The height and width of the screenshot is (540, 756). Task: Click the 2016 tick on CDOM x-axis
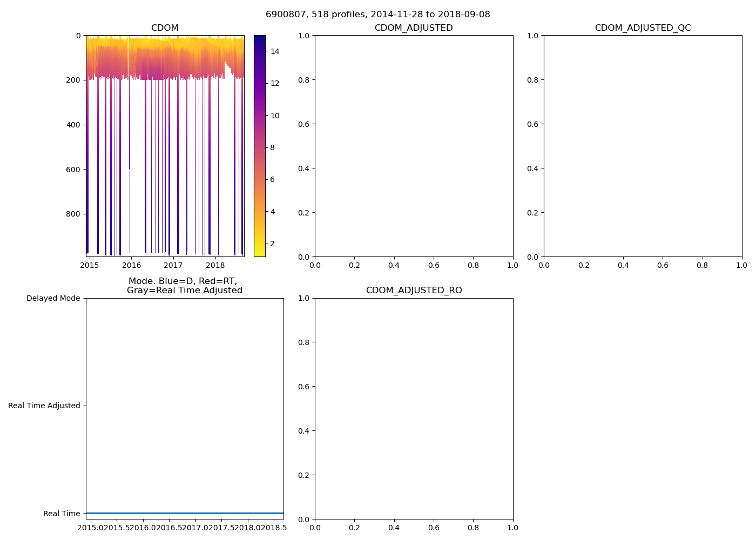tap(131, 265)
